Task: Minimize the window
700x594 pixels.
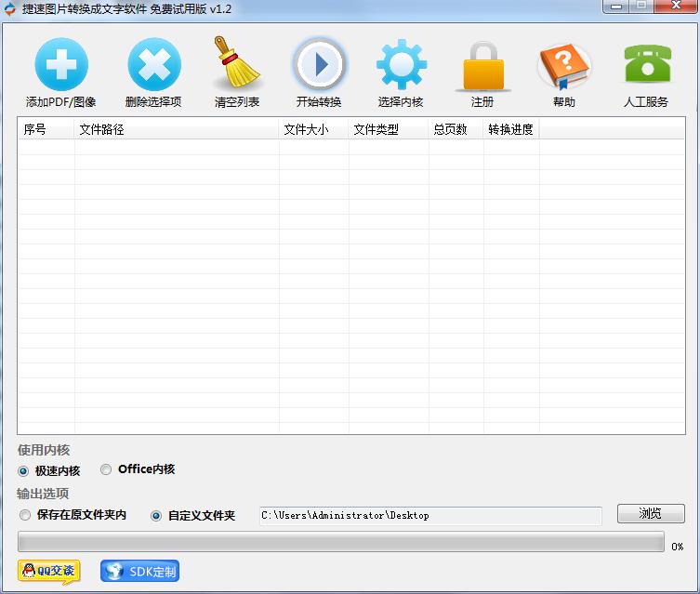Action: pos(616,7)
